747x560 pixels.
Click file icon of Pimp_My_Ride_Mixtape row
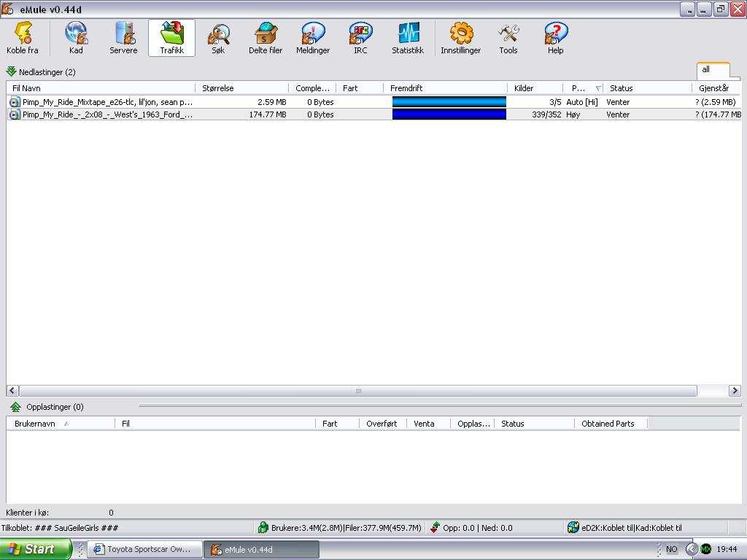pyautogui.click(x=15, y=102)
